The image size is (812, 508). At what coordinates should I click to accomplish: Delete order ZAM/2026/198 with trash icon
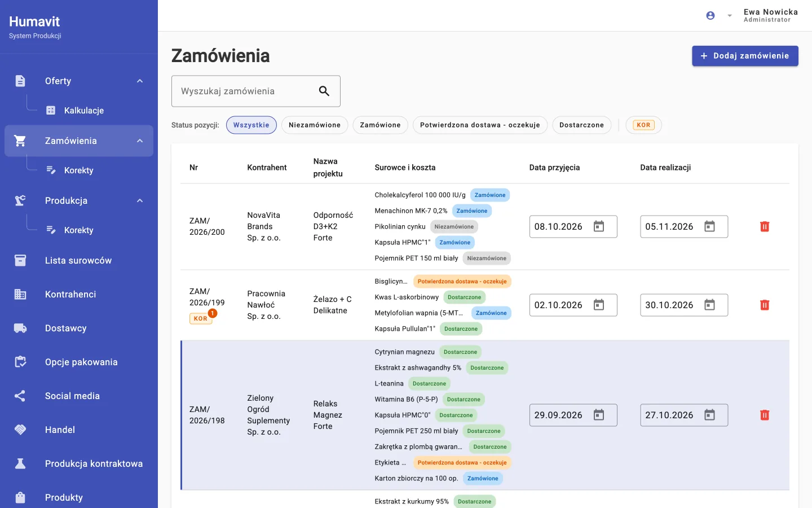click(x=765, y=415)
